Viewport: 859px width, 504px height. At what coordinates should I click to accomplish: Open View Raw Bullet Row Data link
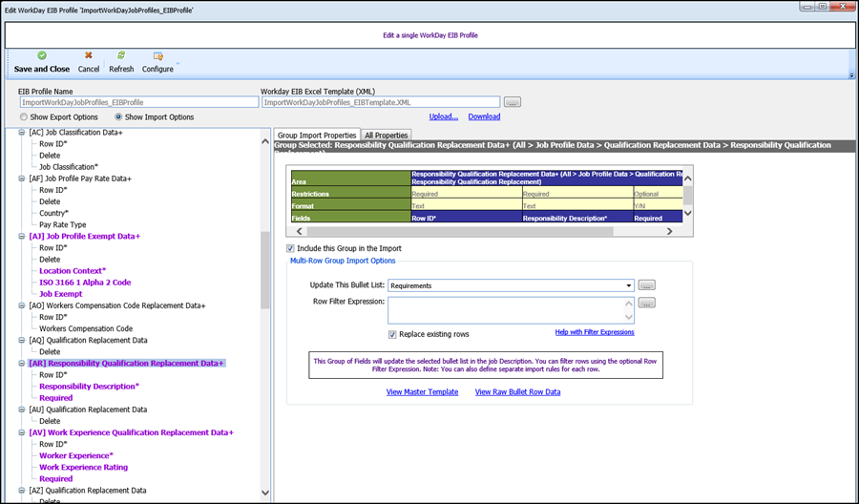pos(517,392)
